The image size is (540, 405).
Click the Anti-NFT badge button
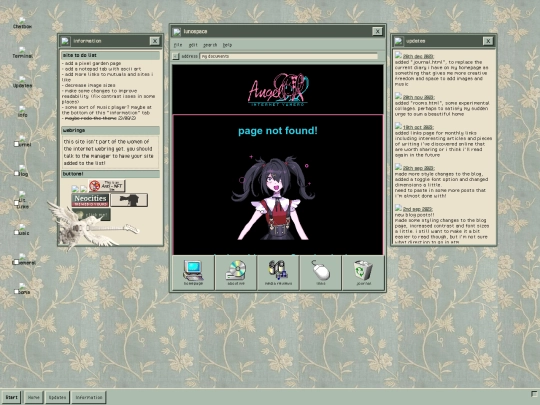tap(106, 186)
